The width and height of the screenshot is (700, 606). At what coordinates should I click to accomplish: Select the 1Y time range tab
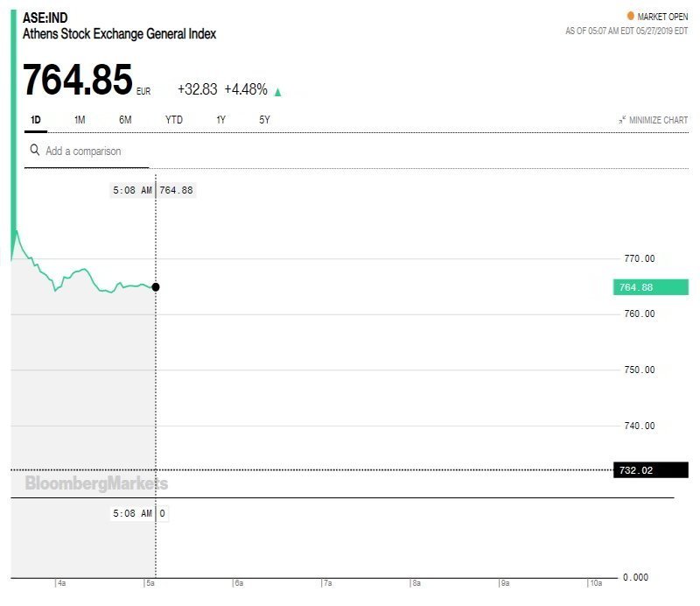(x=221, y=120)
